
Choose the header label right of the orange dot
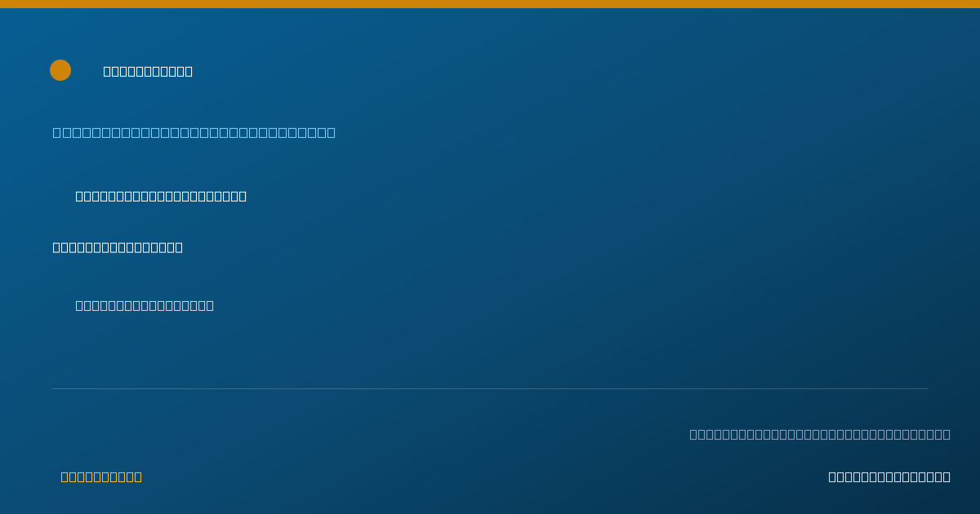pos(148,71)
